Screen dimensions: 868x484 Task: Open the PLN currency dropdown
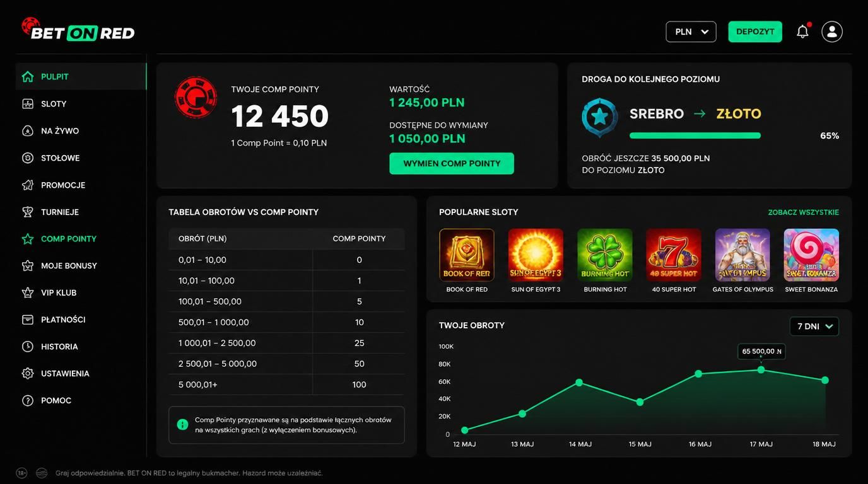(691, 32)
